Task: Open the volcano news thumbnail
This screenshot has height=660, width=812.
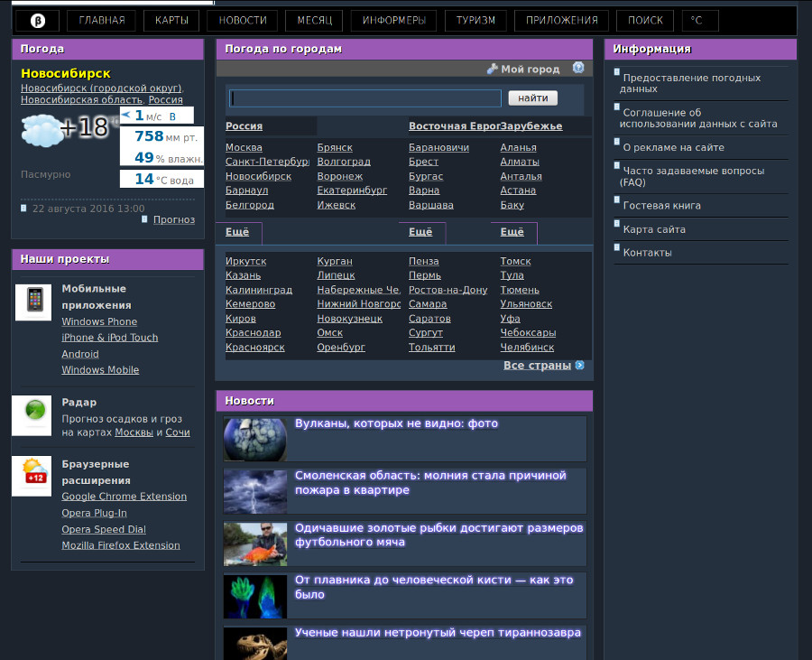Action: (x=255, y=439)
